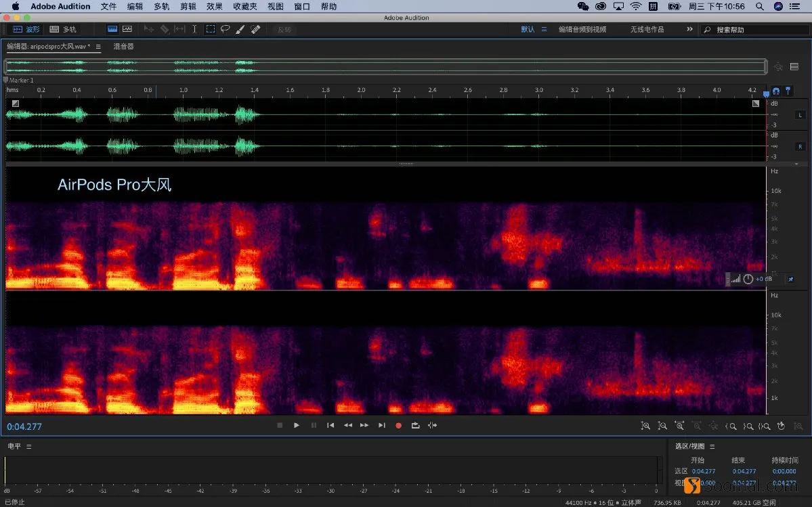The width and height of the screenshot is (812, 507).
Task: Stop playback with the Stop button
Action: pos(280,425)
